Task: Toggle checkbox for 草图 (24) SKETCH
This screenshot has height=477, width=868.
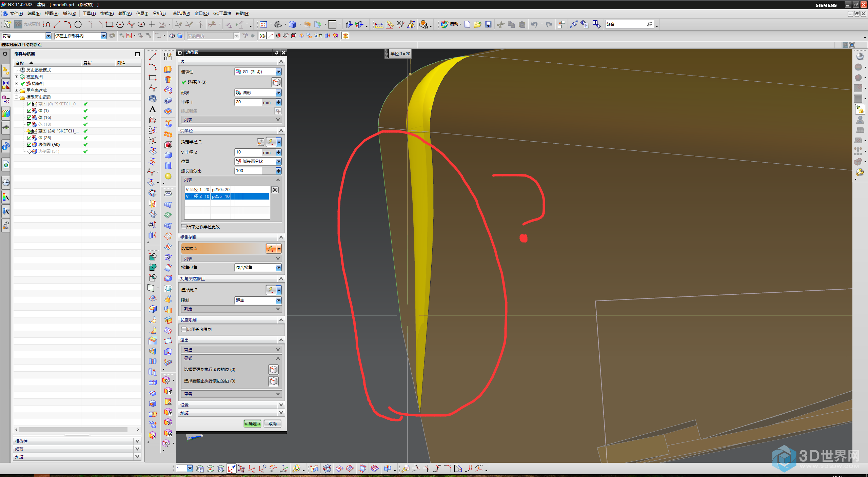Action: [x=29, y=131]
